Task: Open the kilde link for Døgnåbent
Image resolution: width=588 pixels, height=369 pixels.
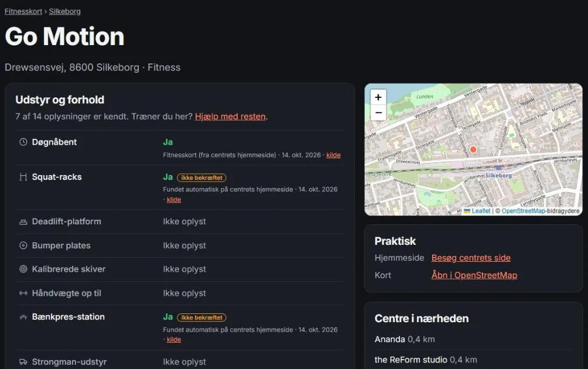Action: click(333, 155)
